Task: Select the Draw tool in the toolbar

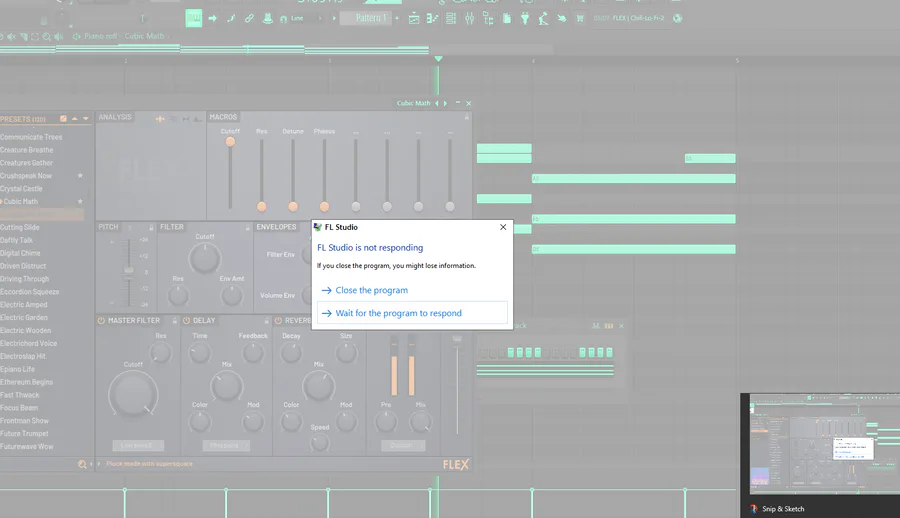Action: coord(194,18)
